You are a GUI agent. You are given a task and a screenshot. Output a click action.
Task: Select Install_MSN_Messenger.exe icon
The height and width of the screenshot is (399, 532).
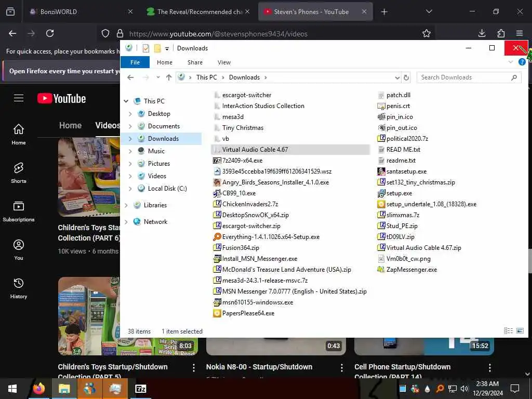(x=217, y=259)
